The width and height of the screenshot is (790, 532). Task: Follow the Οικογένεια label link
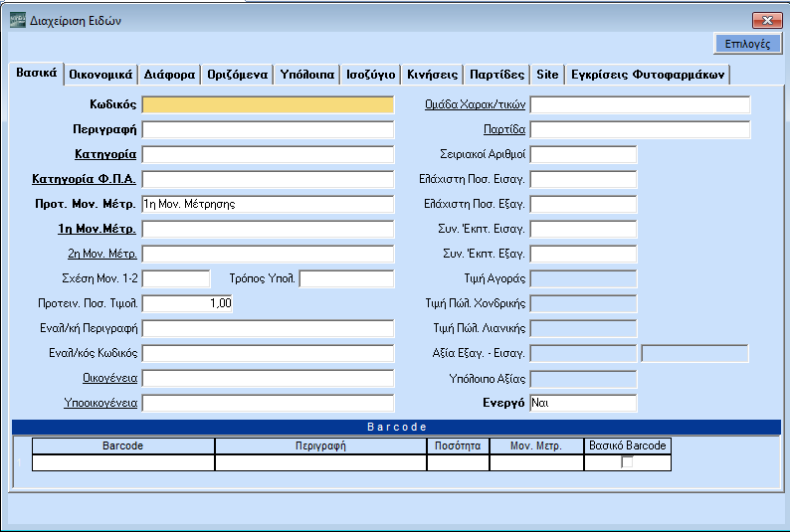109,378
